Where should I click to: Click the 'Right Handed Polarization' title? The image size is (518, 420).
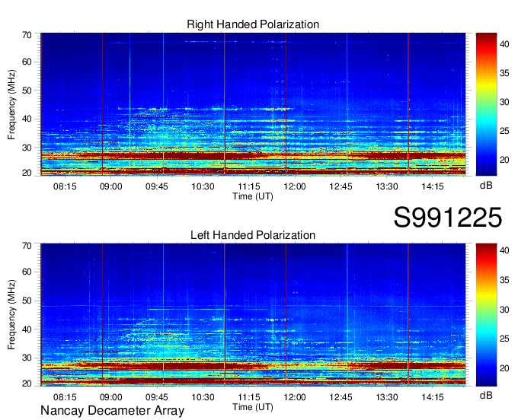click(253, 24)
